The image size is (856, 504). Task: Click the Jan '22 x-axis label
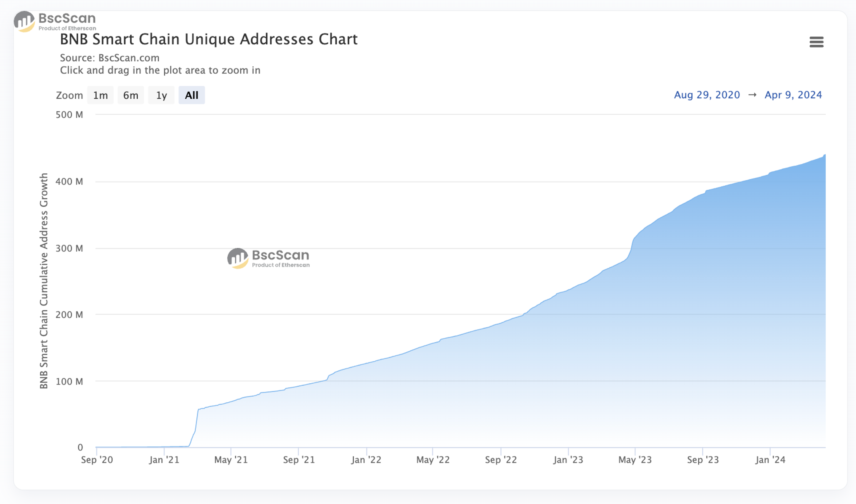click(x=366, y=460)
